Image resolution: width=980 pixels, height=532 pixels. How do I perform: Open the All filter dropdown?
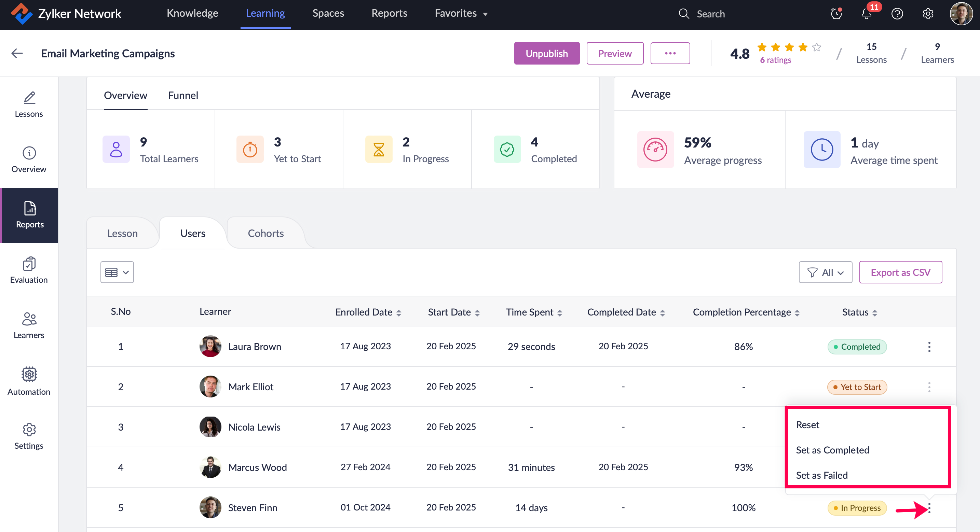pyautogui.click(x=825, y=272)
